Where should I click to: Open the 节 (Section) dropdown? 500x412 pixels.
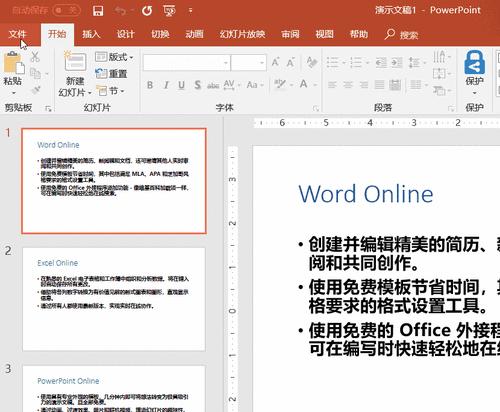111,90
